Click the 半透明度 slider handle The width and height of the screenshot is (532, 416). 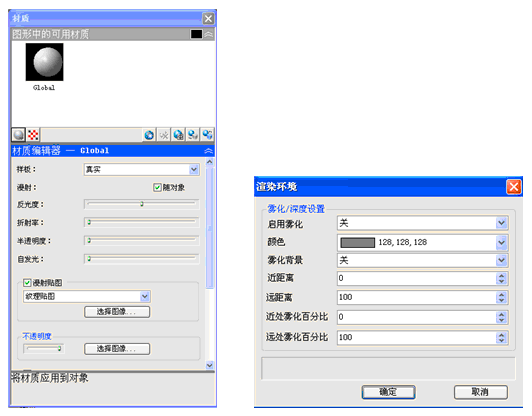click(x=89, y=240)
